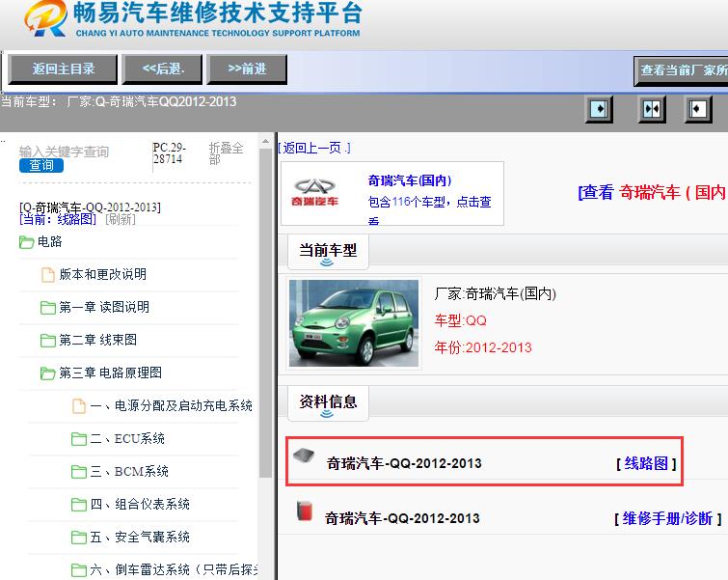Click the center split panels icon
The image size is (728, 580).
pyautogui.click(x=652, y=109)
